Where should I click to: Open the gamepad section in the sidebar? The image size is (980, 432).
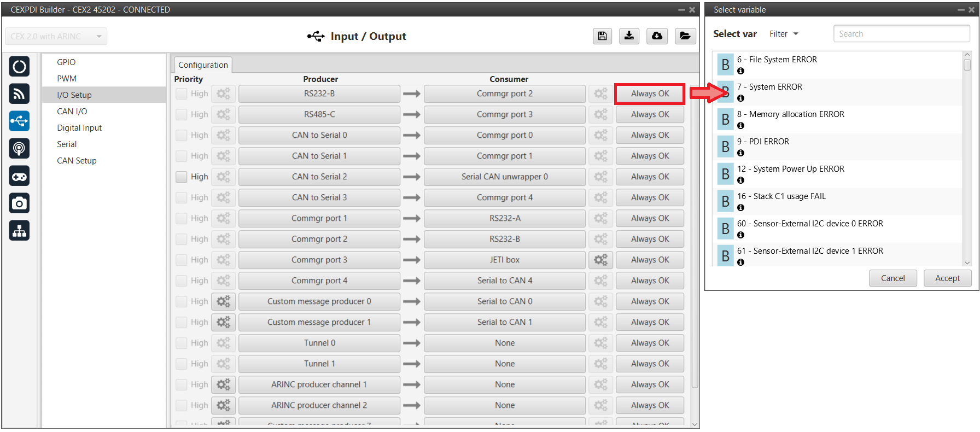tap(19, 176)
